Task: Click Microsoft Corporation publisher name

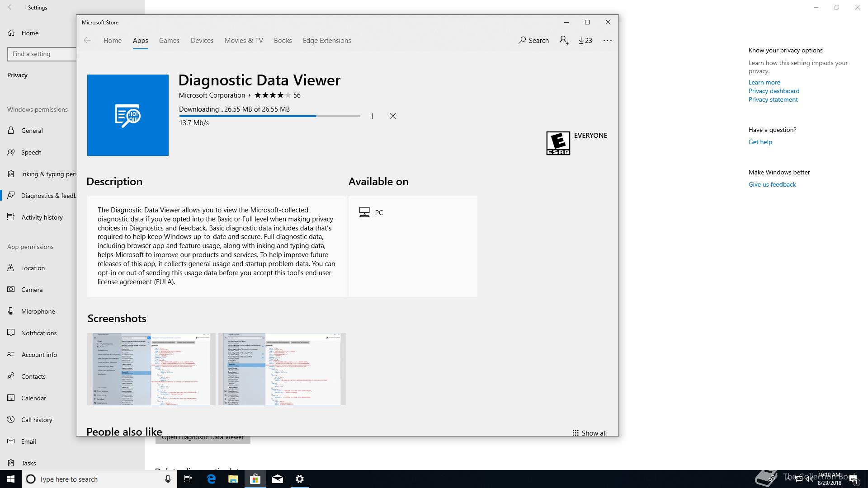Action: [x=212, y=95]
